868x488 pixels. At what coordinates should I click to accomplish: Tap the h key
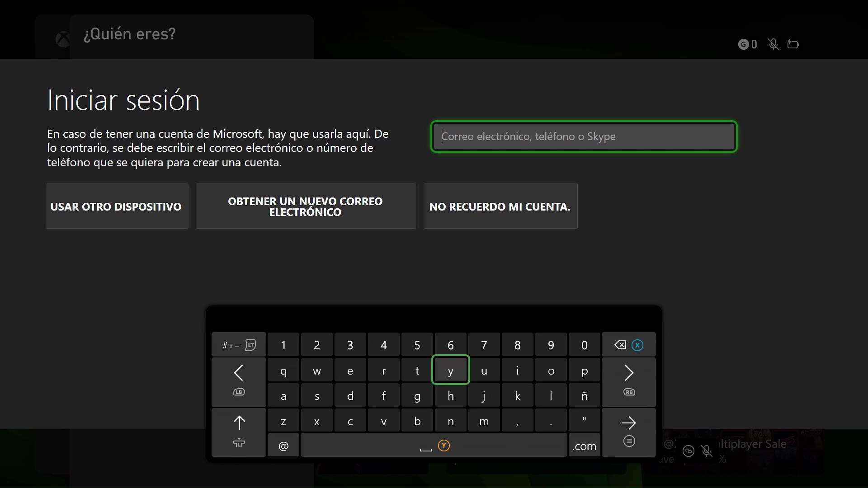point(451,396)
